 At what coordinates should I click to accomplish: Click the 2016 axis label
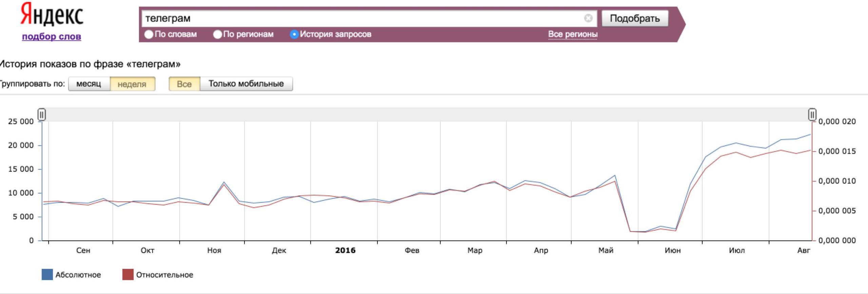[x=345, y=250]
